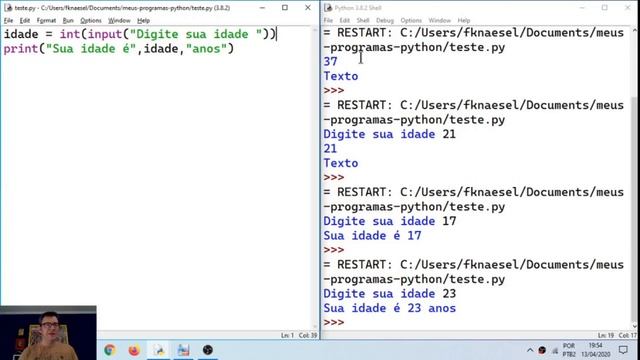
Task: Click Ln: 1 Col: 39 editor status
Action: coord(299,335)
